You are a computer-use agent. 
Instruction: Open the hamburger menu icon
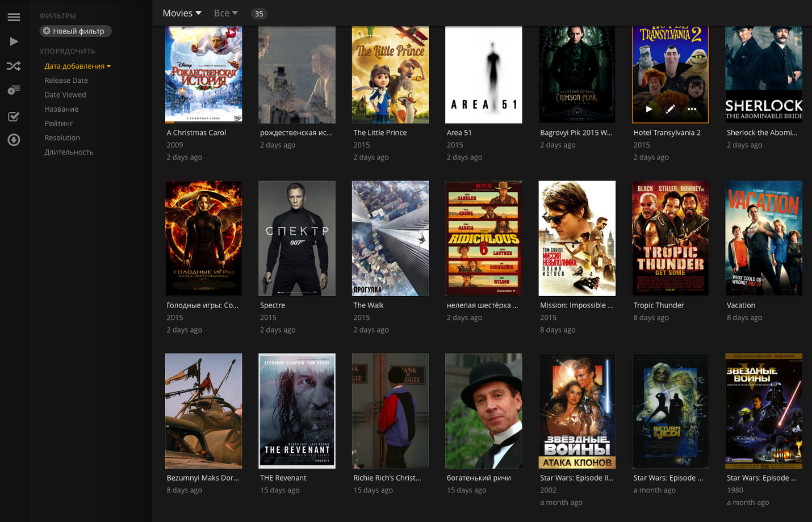[14, 17]
